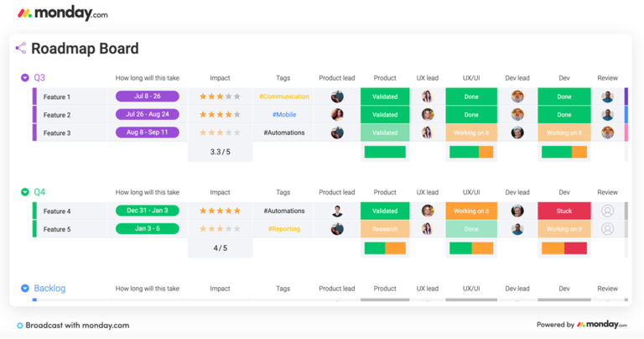Click the Tags column header in Q4

pyautogui.click(x=283, y=192)
